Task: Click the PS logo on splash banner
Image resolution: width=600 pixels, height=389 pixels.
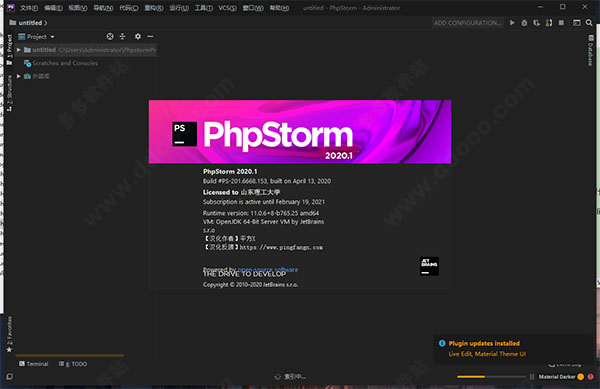Action: coord(184,134)
